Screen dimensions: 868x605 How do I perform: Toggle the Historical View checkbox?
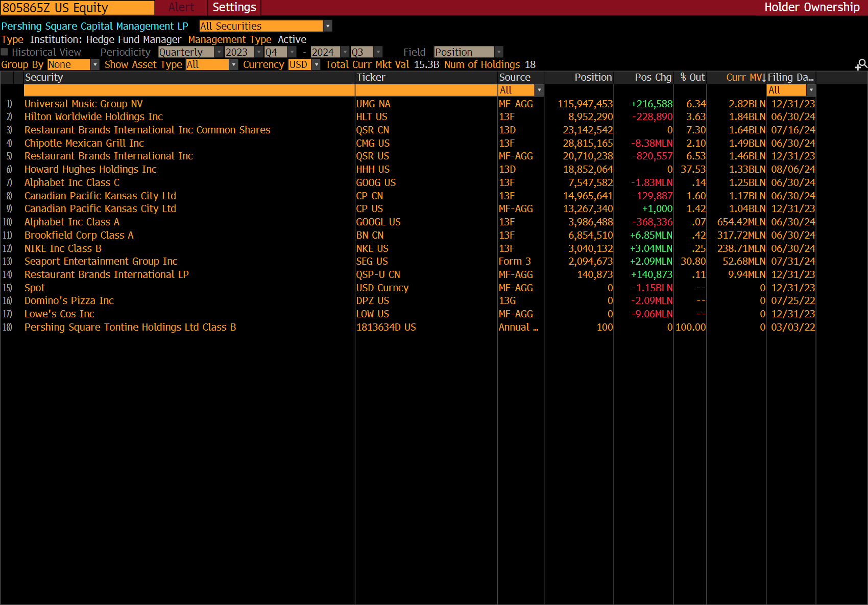[5, 52]
